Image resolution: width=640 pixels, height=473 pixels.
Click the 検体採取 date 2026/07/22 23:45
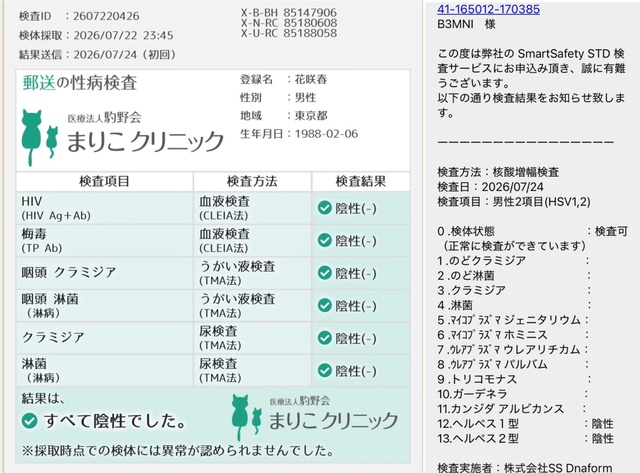(x=123, y=36)
